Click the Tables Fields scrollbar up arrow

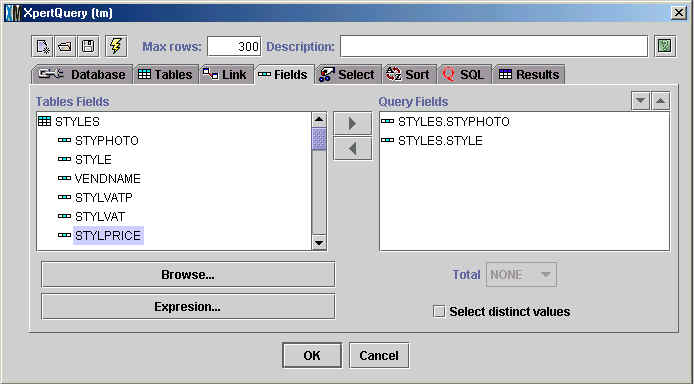319,119
